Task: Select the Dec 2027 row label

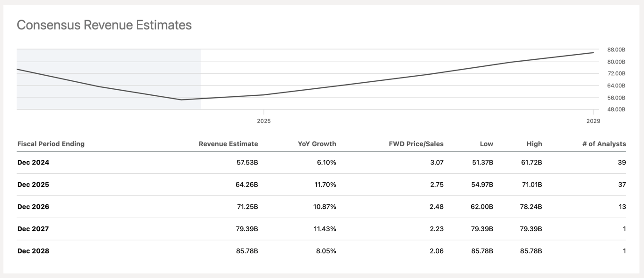Action: (33, 229)
